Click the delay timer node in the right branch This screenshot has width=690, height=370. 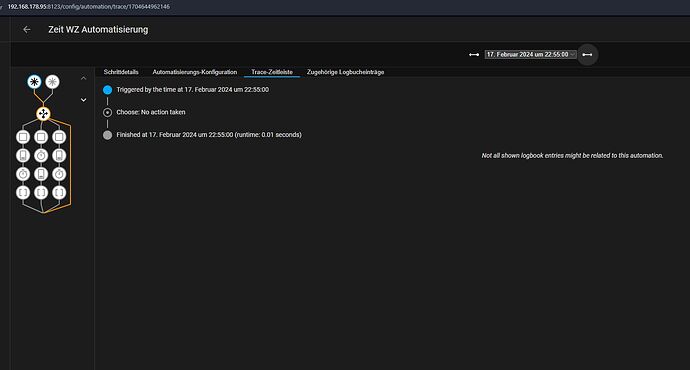[x=59, y=174]
